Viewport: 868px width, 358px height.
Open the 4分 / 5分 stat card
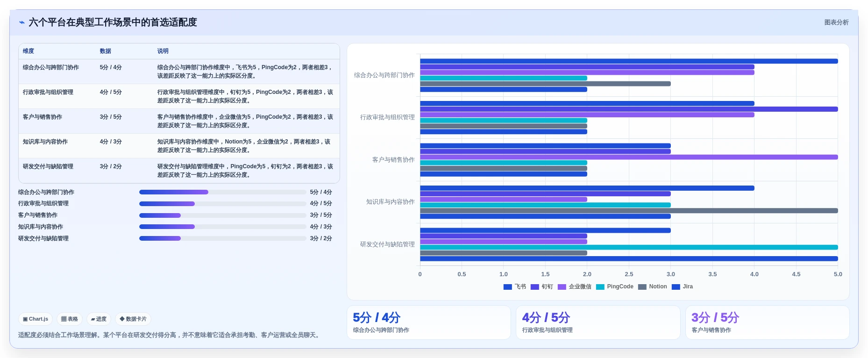pyautogui.click(x=598, y=322)
